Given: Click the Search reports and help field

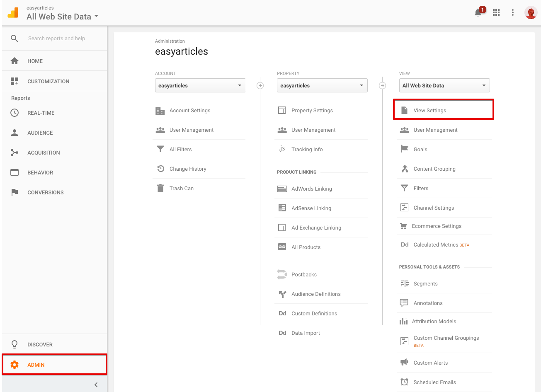Looking at the screenshot, I should [56, 39].
